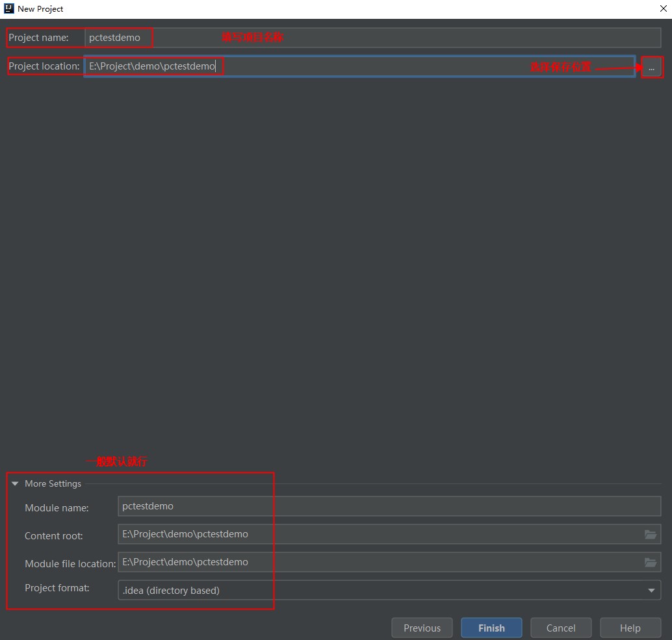
Task: Open the Module file location folder icon
Action: click(650, 563)
